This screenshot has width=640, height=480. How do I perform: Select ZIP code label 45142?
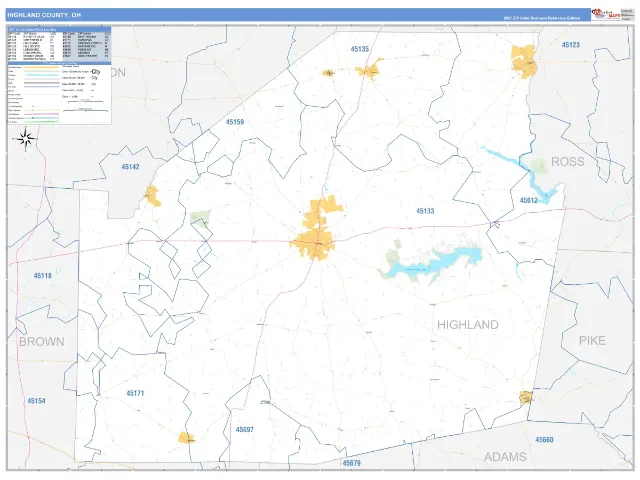tap(130, 167)
